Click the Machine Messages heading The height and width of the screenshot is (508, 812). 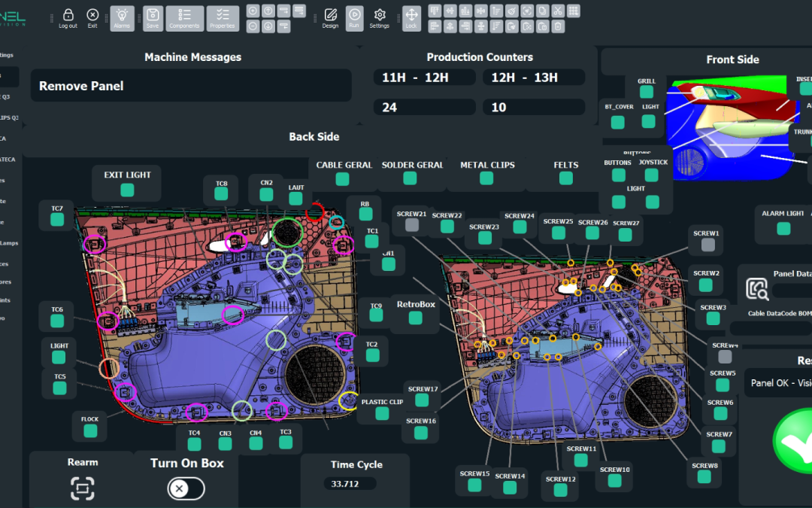tap(192, 57)
